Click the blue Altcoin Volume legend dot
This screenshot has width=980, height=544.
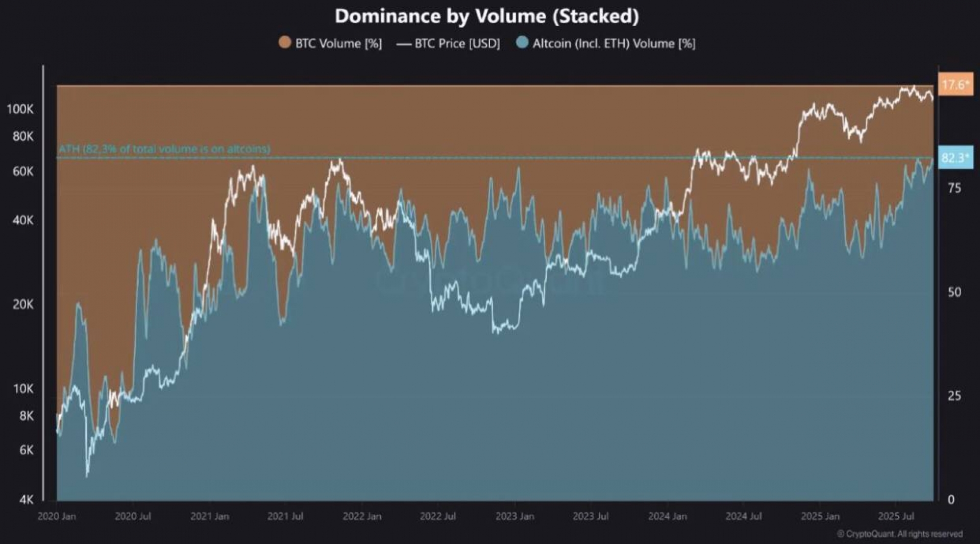click(x=522, y=43)
